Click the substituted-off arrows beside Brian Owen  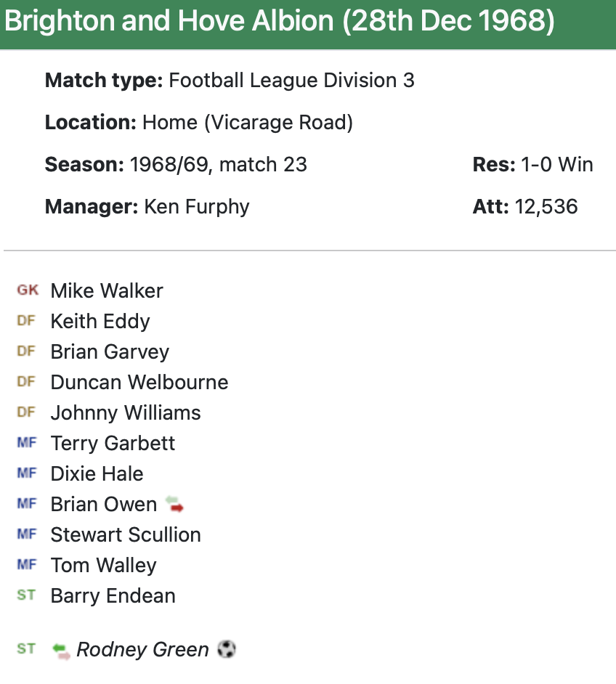175,504
